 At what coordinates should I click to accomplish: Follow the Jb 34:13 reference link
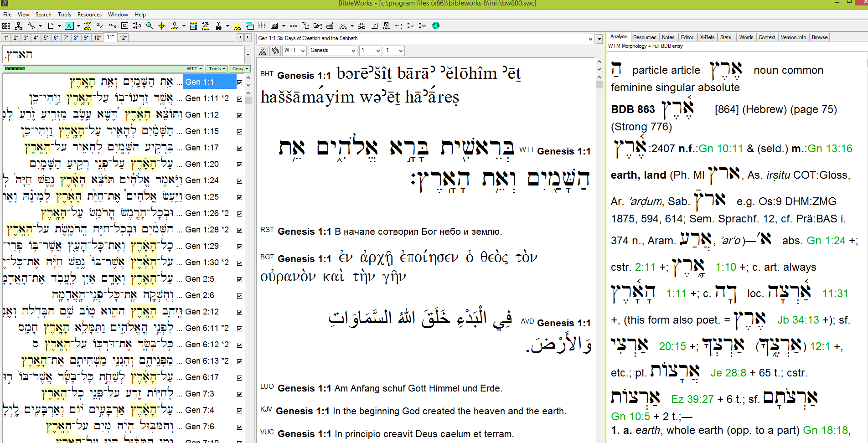[x=798, y=320]
